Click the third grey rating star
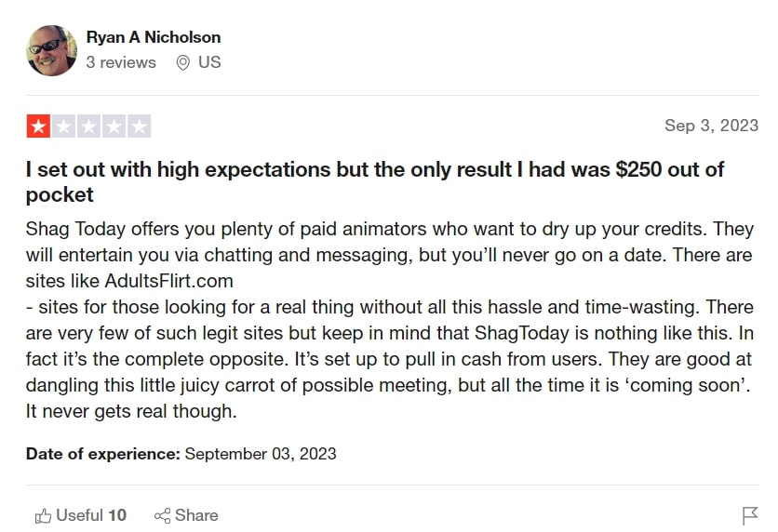 pyautogui.click(x=88, y=126)
